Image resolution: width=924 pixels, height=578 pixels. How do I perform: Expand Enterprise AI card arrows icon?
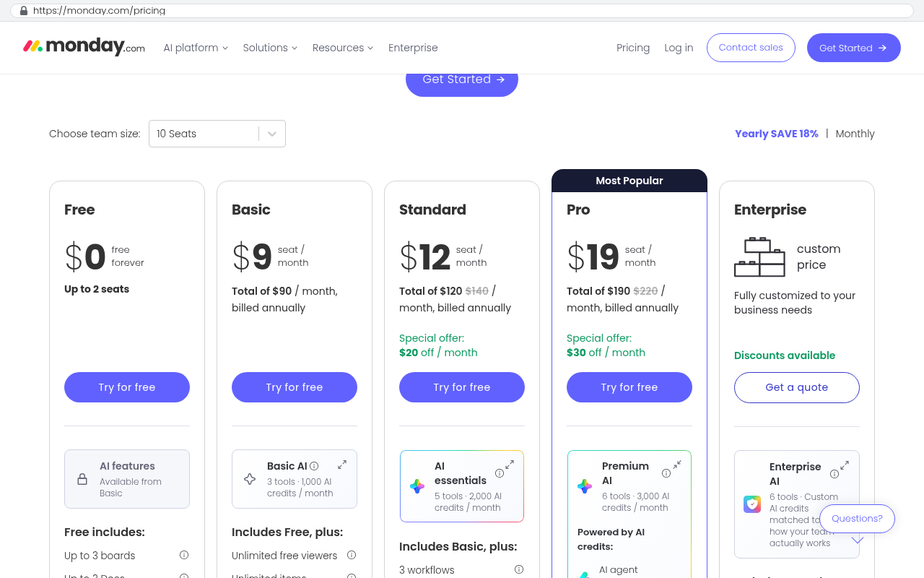tap(845, 465)
